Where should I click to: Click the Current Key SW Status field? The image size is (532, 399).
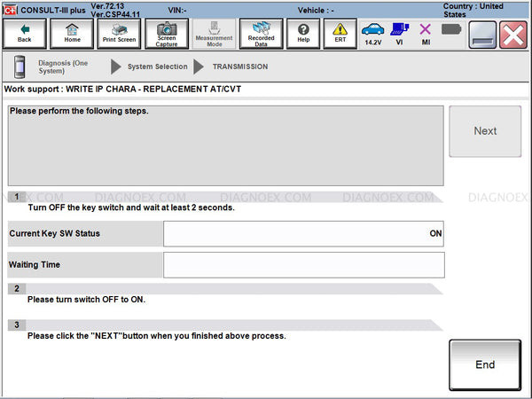click(x=303, y=233)
